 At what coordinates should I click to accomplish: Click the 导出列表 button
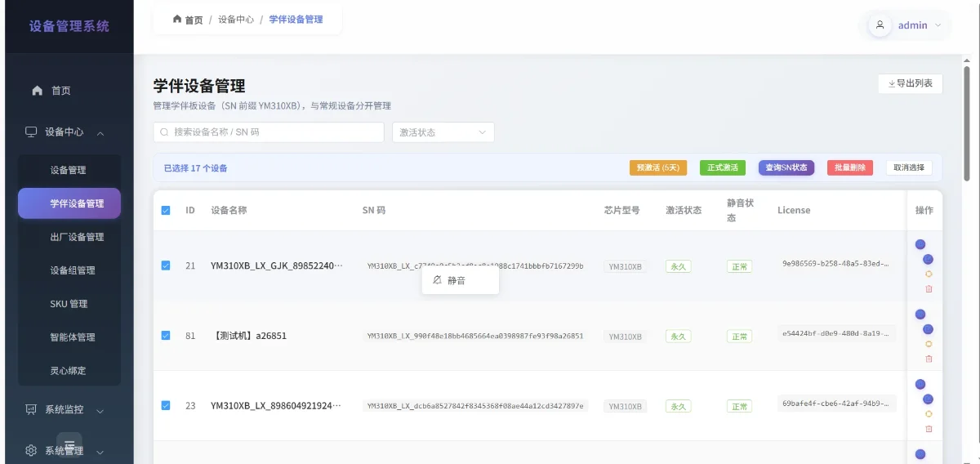click(911, 83)
